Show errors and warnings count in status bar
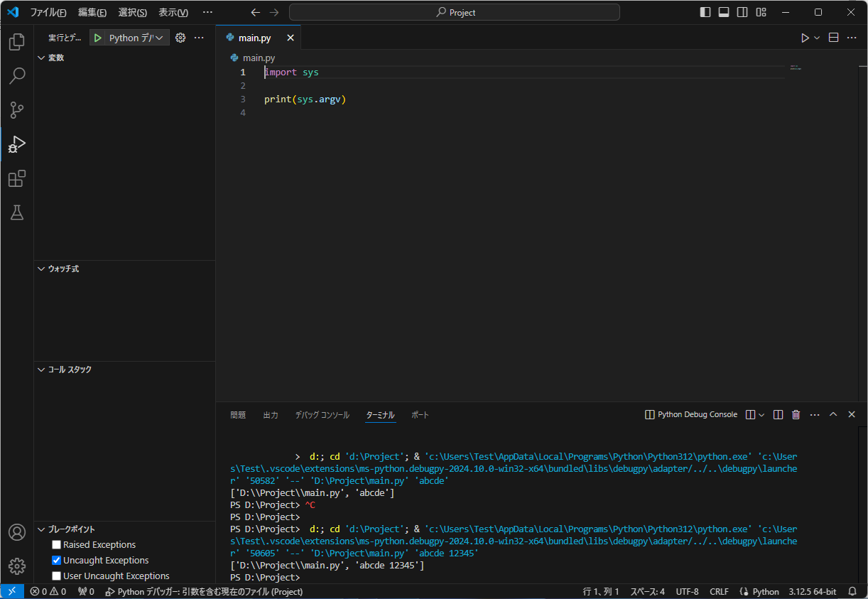Viewport: 868px width, 599px height. point(48,591)
